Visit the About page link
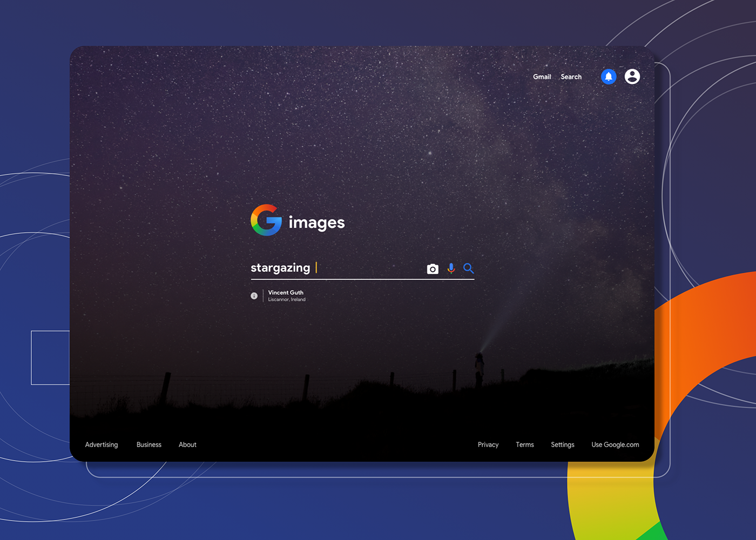The height and width of the screenshot is (540, 756). (187, 444)
